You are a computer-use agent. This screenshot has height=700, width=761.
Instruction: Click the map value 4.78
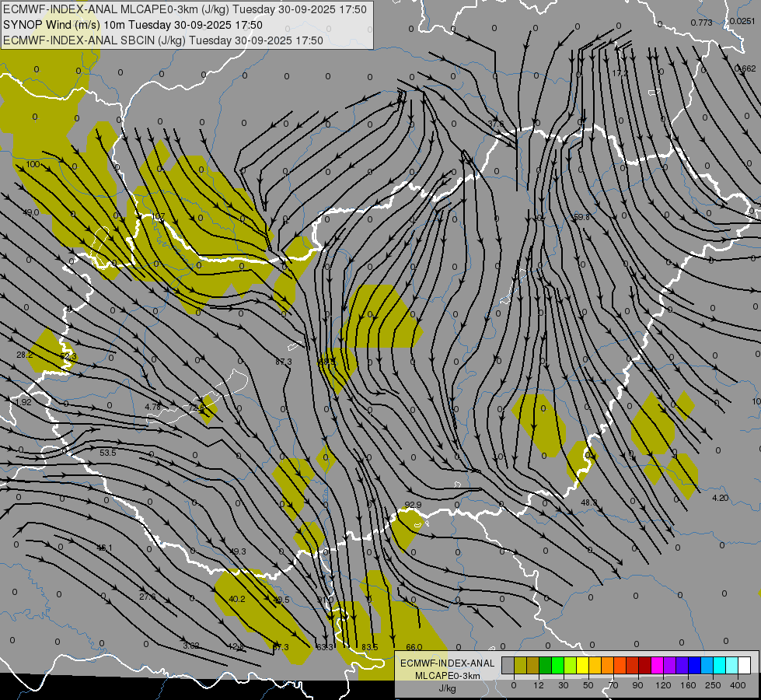(x=153, y=407)
